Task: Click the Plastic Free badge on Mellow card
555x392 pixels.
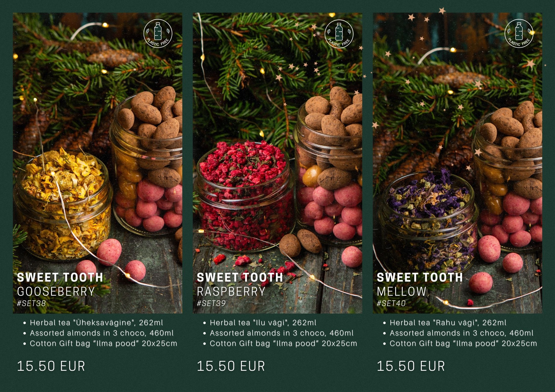Action: click(x=519, y=34)
